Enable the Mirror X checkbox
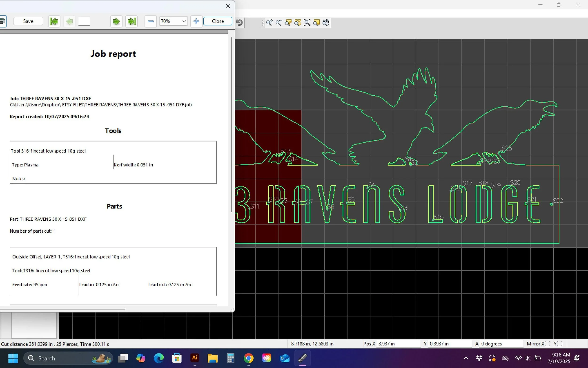This screenshot has height=368, width=588. [x=547, y=344]
